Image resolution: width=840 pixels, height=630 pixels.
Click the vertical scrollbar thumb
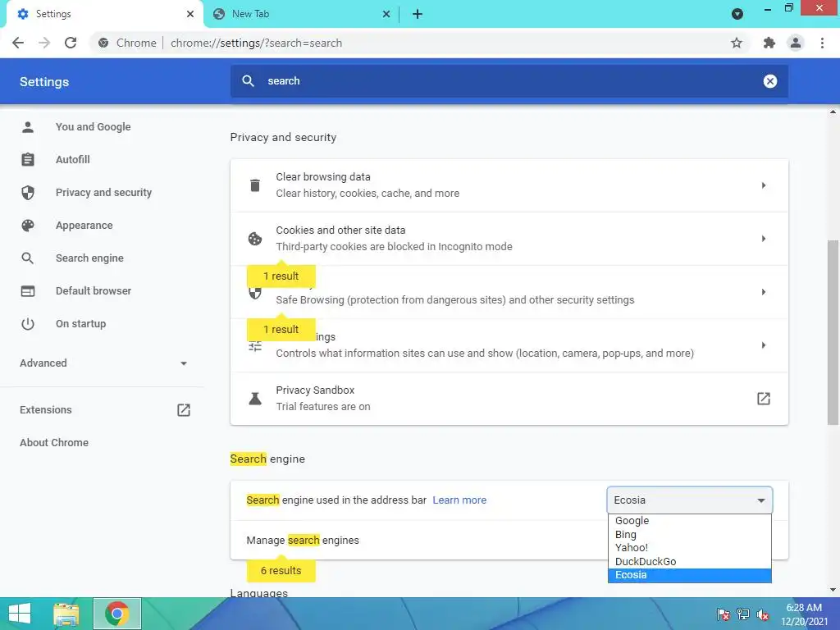coord(833,331)
